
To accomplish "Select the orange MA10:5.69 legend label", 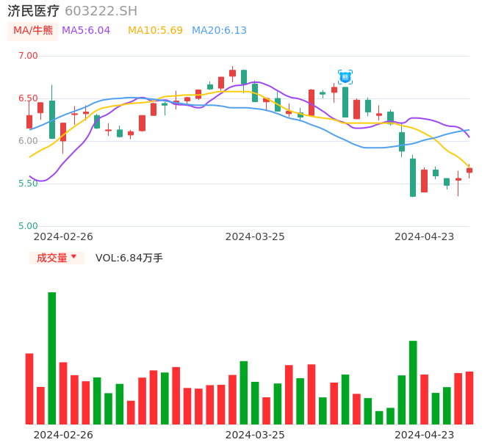I will (x=155, y=30).
